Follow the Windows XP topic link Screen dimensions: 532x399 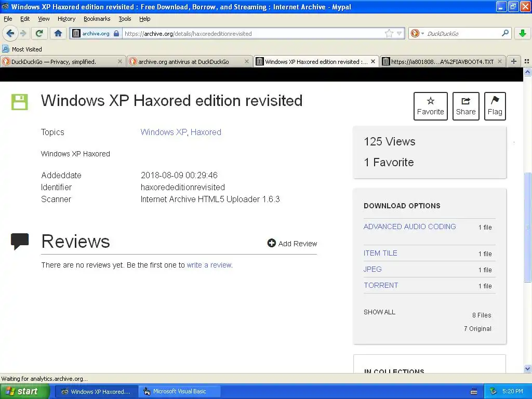164,132
